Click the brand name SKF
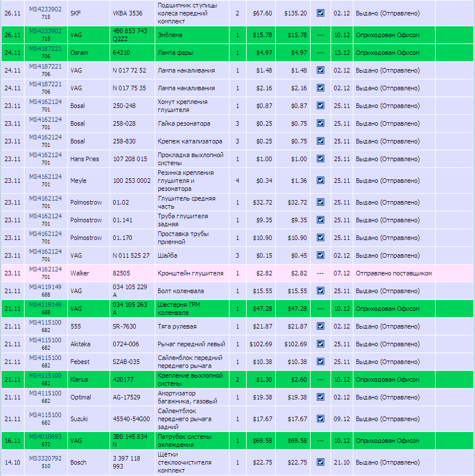475x476 pixels. 75,13
